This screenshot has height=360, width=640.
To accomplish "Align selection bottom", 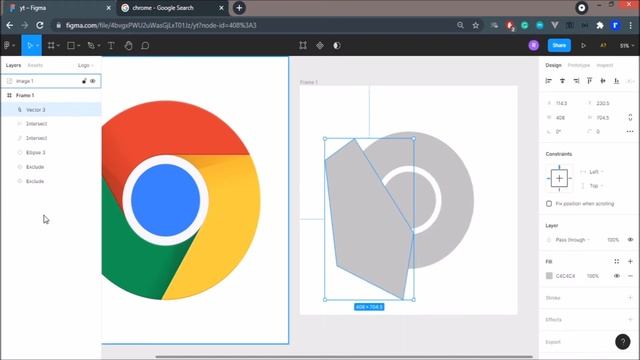I will [x=616, y=81].
